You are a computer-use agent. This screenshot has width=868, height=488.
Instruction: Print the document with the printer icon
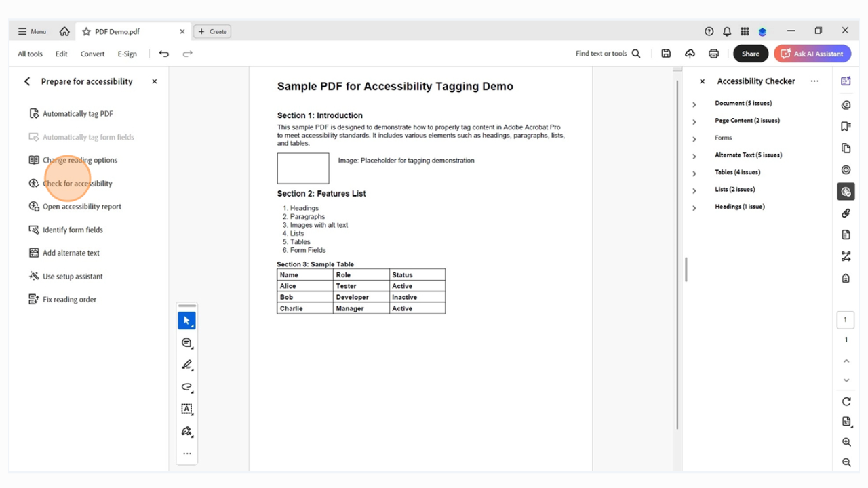point(713,54)
